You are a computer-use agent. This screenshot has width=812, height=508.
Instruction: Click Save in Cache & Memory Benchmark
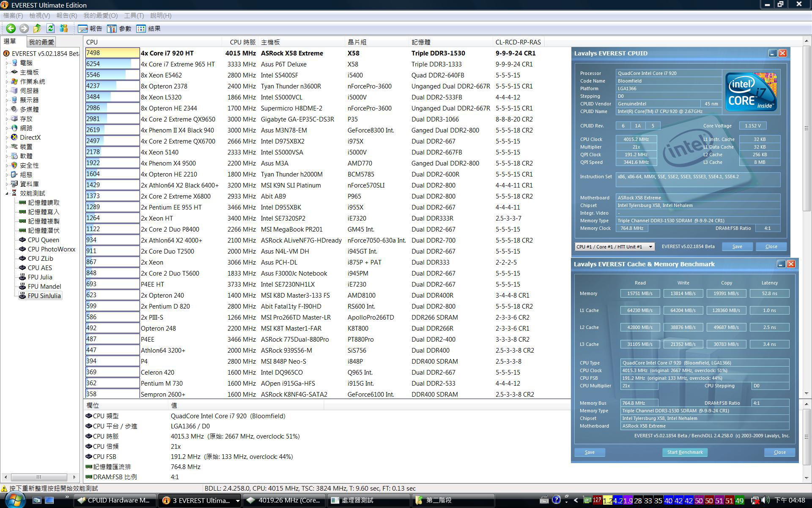pyautogui.click(x=590, y=452)
